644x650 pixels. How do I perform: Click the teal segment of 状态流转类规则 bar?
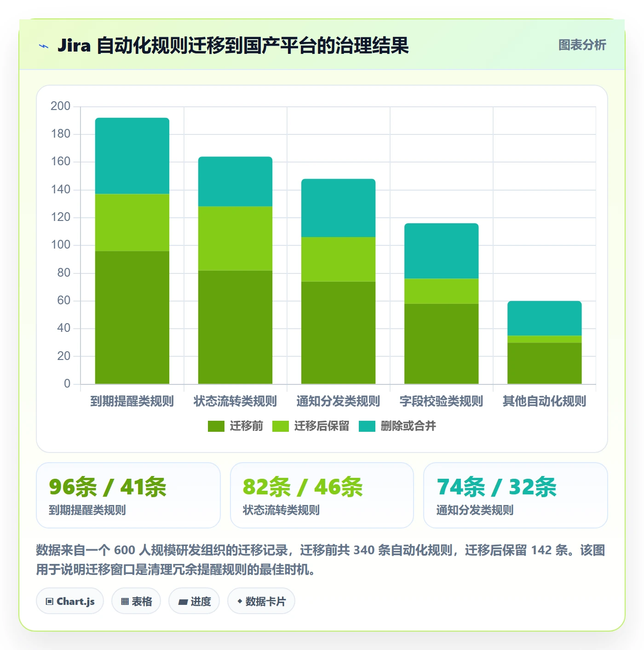pos(235,182)
